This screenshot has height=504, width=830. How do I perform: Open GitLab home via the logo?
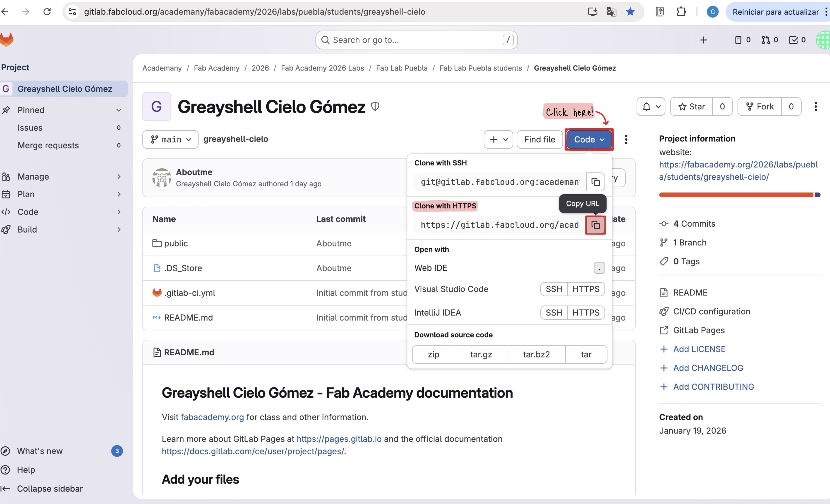click(7, 39)
